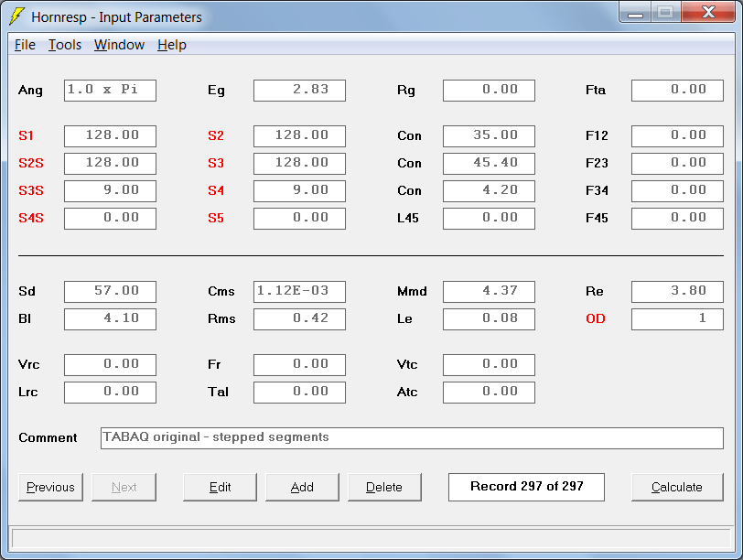
Task: Click the red S4 label
Action: pyautogui.click(x=216, y=191)
